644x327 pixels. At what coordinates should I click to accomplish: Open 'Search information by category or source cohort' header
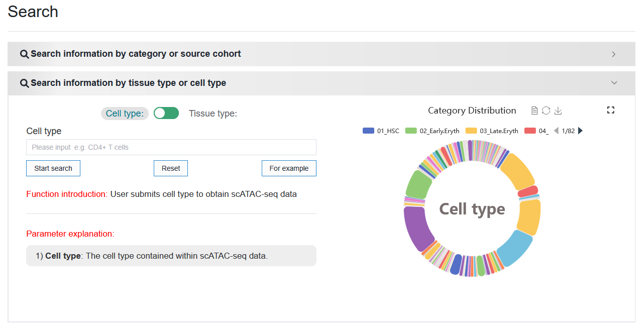[321, 54]
